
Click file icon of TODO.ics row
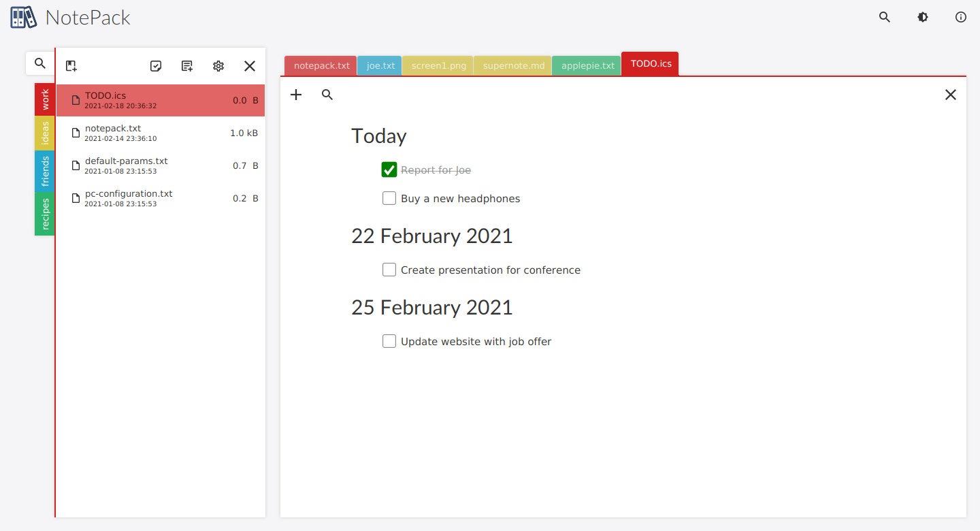(76, 101)
